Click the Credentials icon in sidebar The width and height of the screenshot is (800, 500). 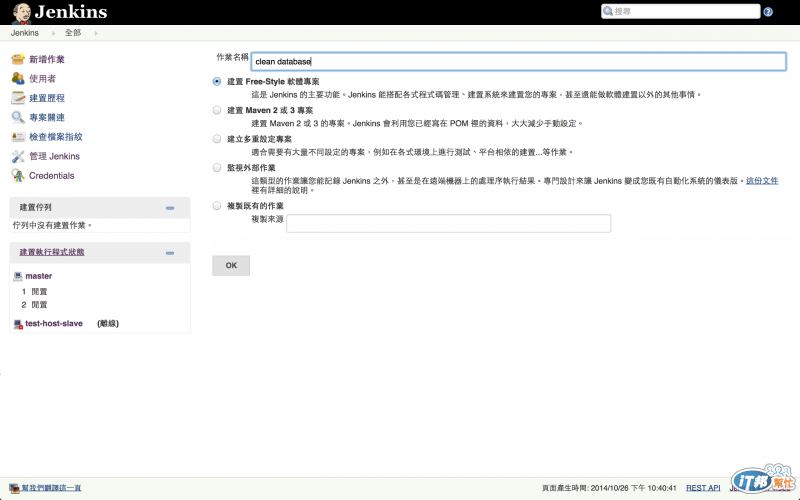[x=18, y=176]
